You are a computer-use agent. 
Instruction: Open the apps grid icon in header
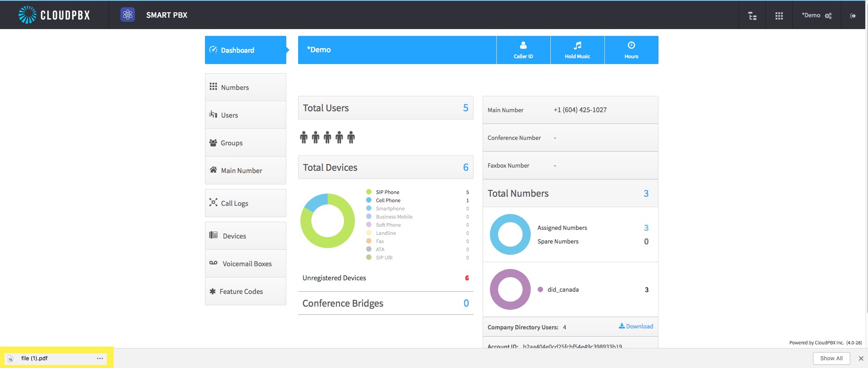[x=779, y=16]
